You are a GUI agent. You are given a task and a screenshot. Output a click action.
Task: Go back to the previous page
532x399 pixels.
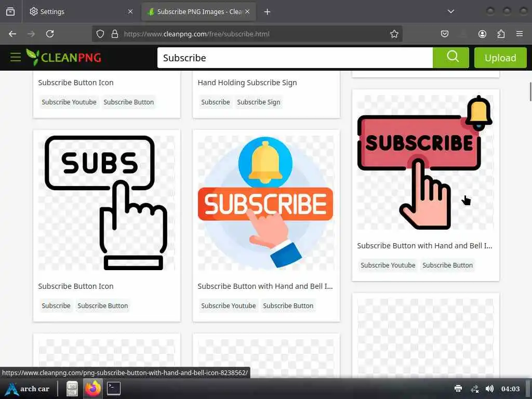[12, 34]
